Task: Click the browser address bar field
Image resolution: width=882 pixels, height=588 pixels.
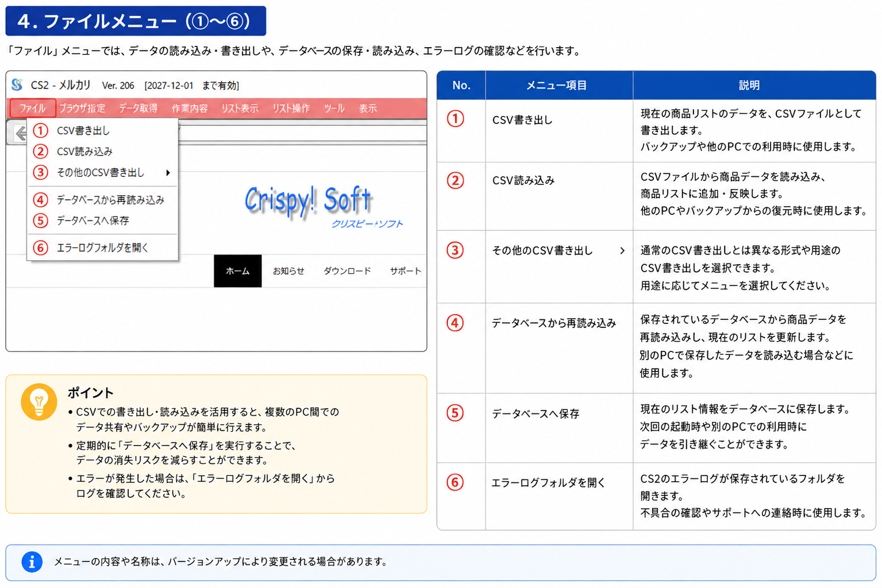Action: tap(302, 133)
